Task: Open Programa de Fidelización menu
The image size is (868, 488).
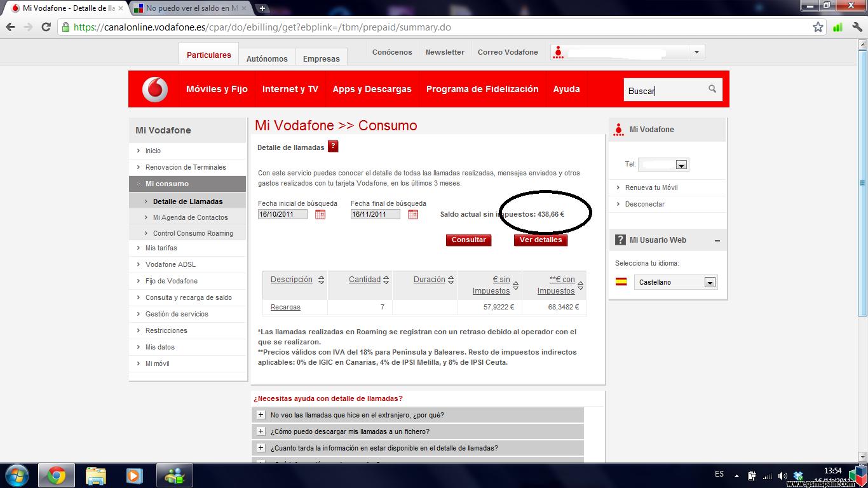Action: 482,89
